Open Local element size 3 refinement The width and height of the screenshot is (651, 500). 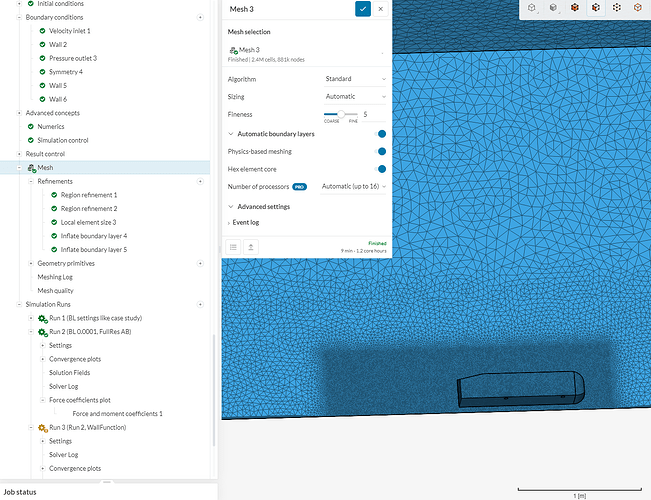coord(88,222)
